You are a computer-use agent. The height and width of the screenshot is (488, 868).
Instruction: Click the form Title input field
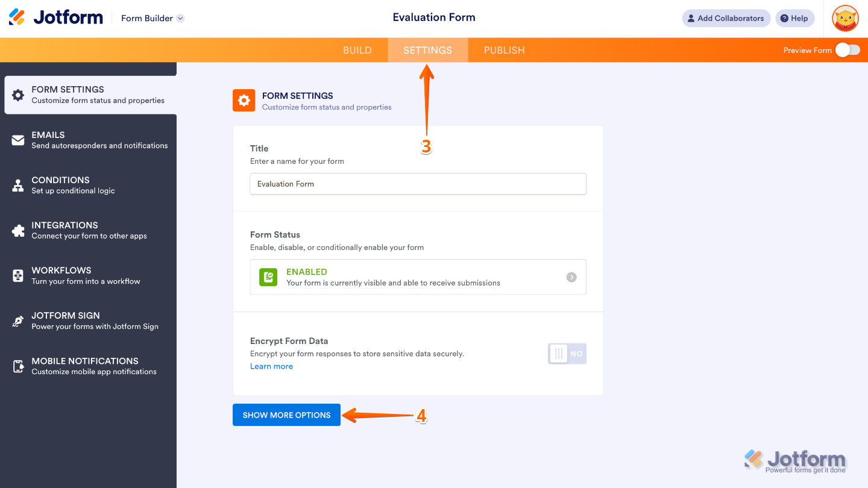(418, 184)
